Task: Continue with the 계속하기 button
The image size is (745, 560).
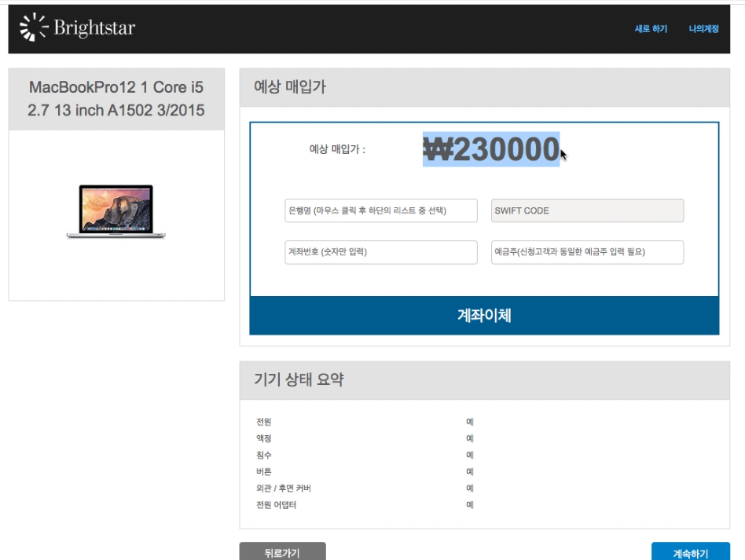Action: (690, 551)
